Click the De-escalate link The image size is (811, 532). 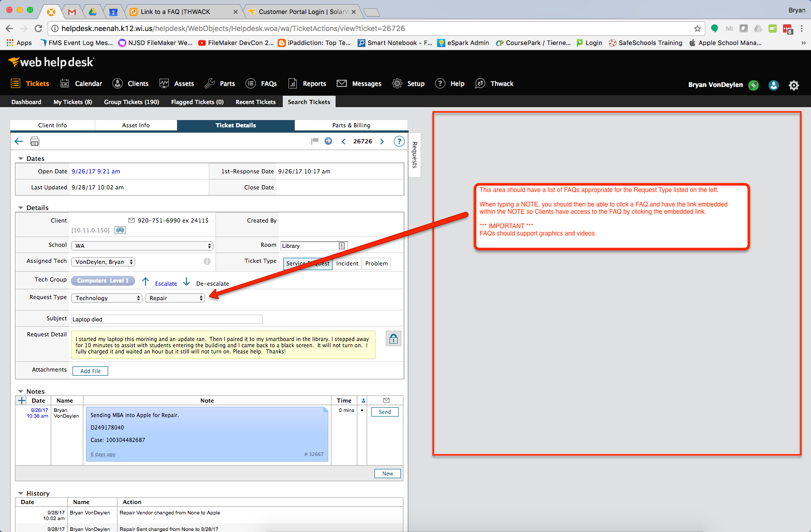pos(212,284)
